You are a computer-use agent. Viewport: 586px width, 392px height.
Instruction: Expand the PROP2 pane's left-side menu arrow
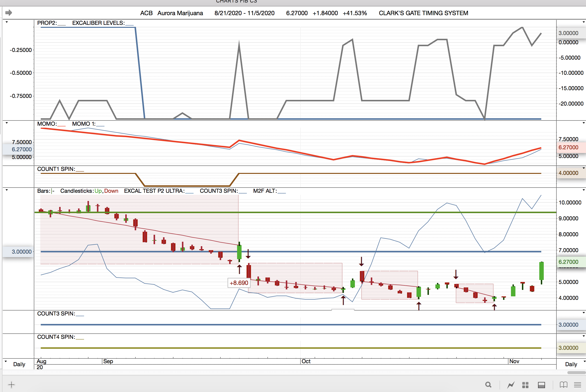(7, 22)
